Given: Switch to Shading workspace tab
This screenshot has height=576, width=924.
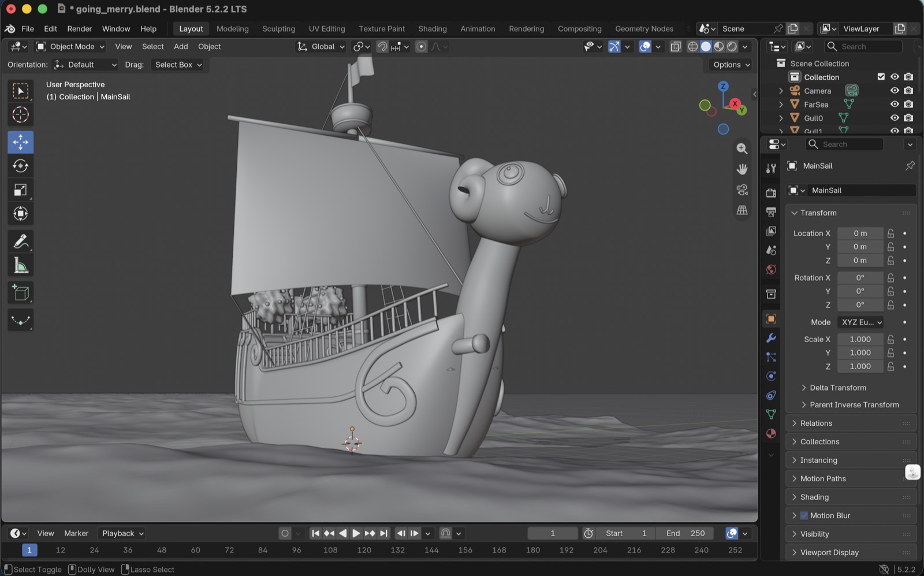Looking at the screenshot, I should [x=433, y=29].
